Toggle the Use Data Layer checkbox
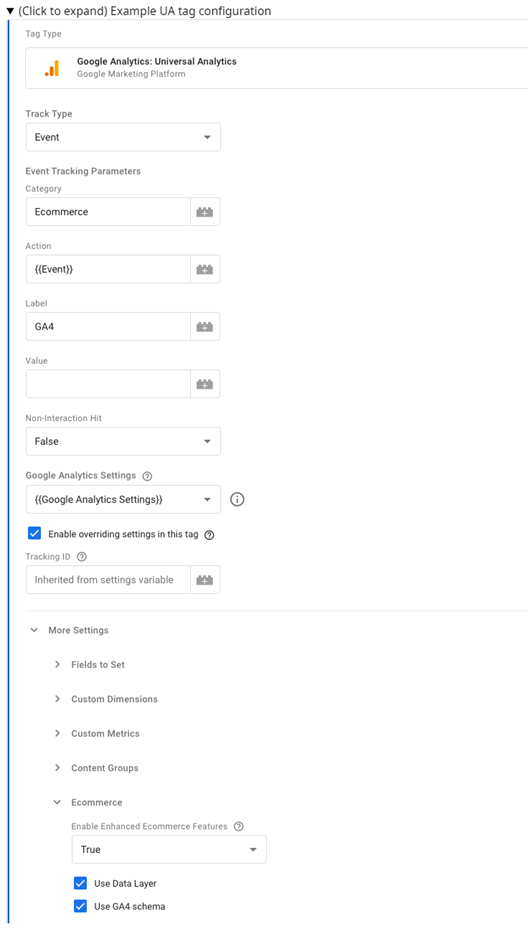 (80, 883)
